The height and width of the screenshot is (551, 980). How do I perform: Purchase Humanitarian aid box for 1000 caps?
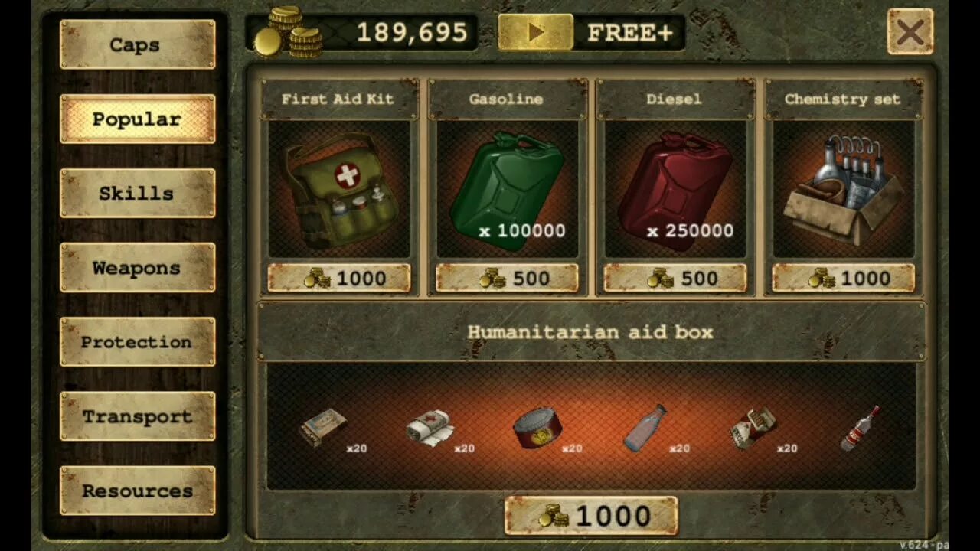click(x=591, y=516)
